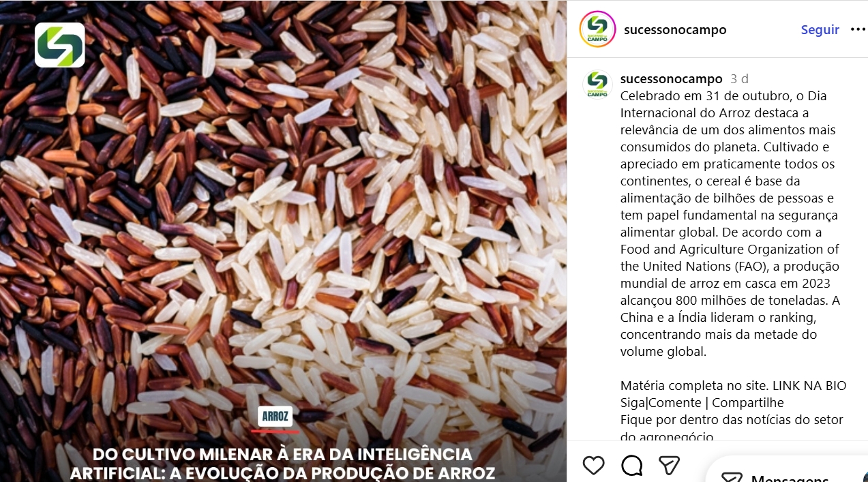Share the post via paper plane icon
Viewport: 868px width, 482px height.
click(x=670, y=466)
